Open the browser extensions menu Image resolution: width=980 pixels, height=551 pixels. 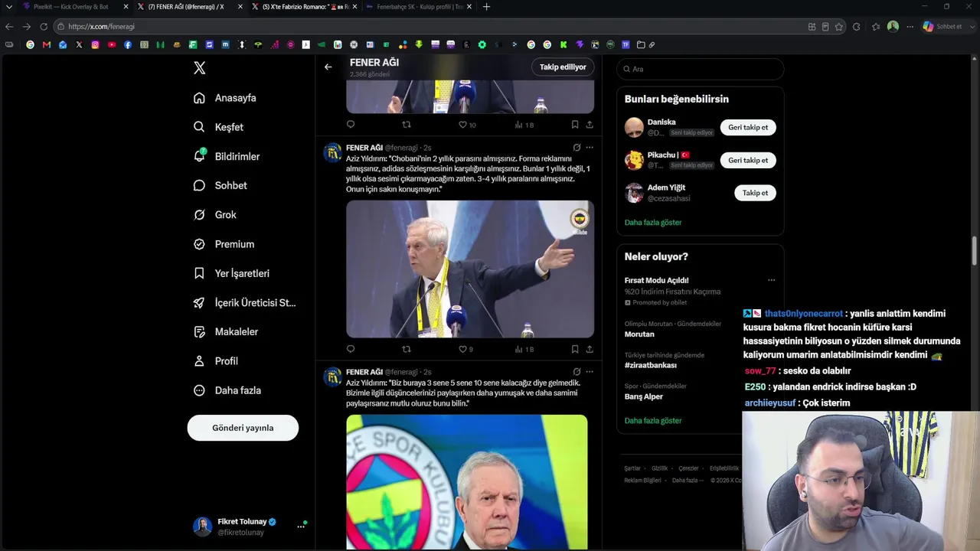[x=856, y=27]
